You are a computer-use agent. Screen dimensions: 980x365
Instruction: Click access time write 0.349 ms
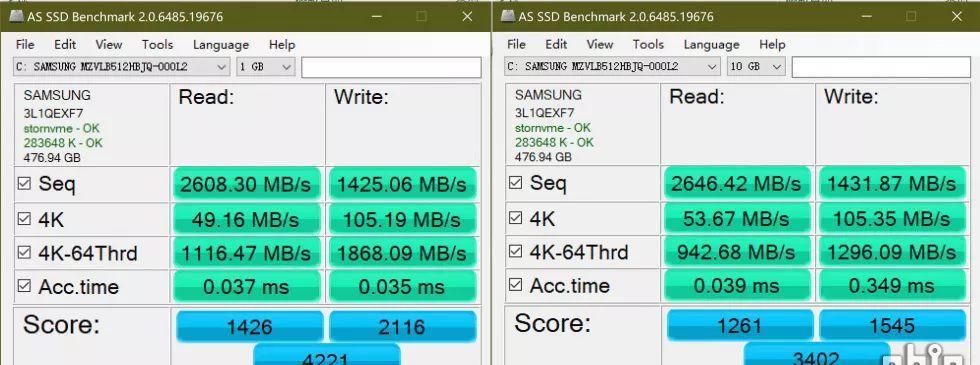[892, 286]
